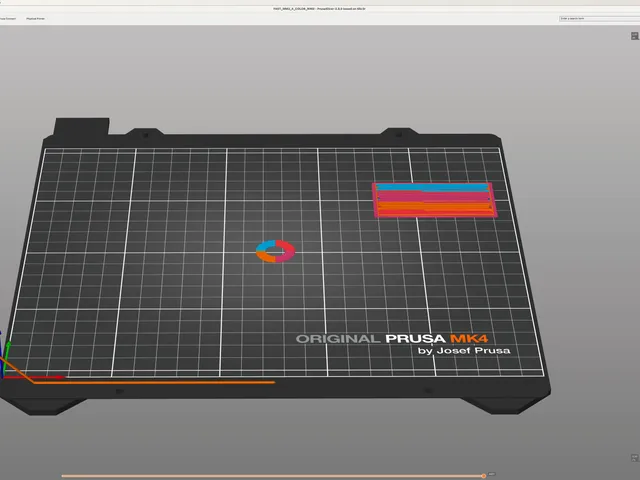Viewport: 640px width, 480px height.
Task: Click the small icon at bottom-right of viewport
Action: (635, 458)
